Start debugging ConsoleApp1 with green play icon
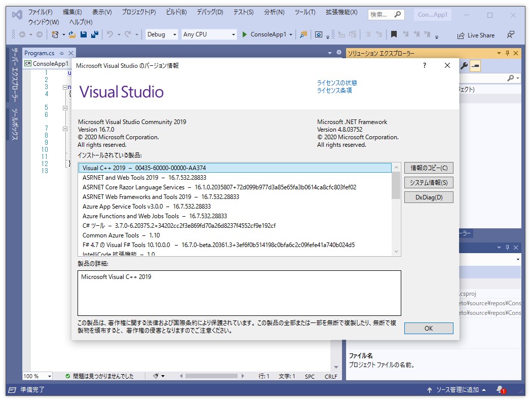This screenshot has height=404, width=532. click(x=244, y=34)
